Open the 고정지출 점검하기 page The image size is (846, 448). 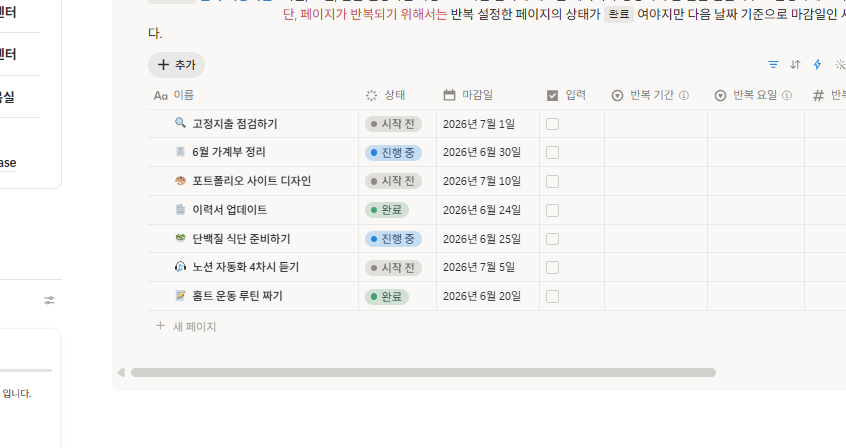click(235, 124)
